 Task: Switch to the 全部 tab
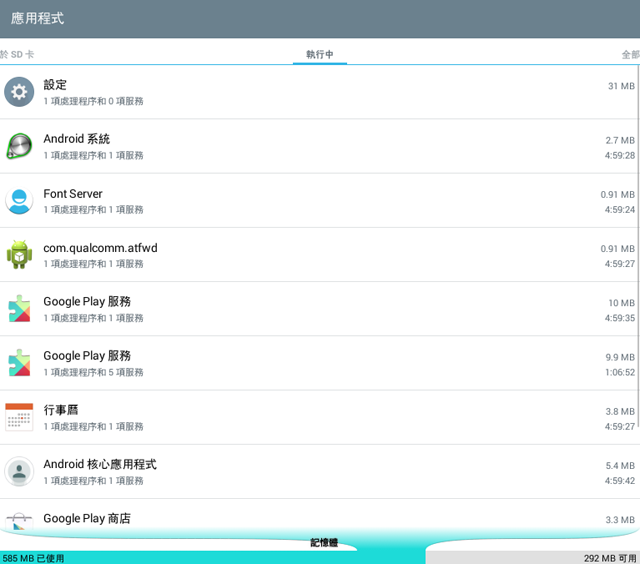tap(631, 54)
